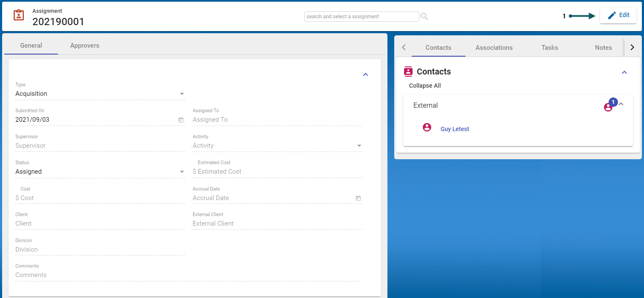644x298 pixels.
Task: Open the Status dropdown showing Assigned
Action: click(182, 172)
